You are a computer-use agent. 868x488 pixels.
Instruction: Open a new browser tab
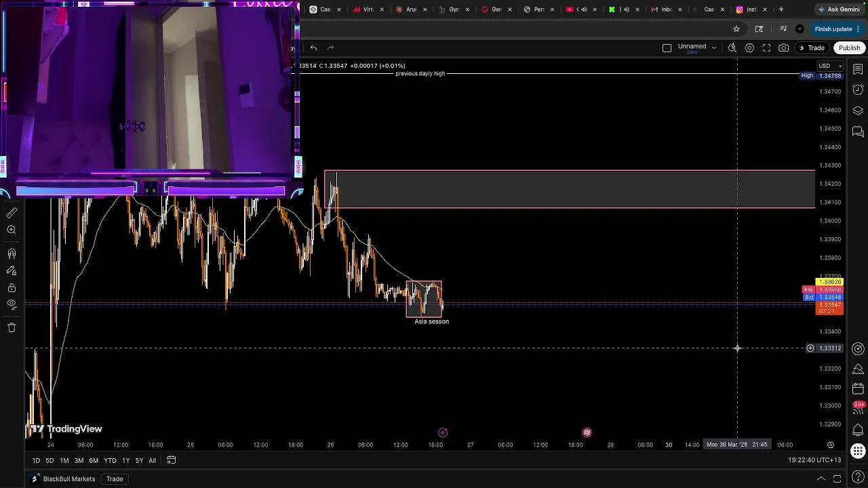click(781, 9)
